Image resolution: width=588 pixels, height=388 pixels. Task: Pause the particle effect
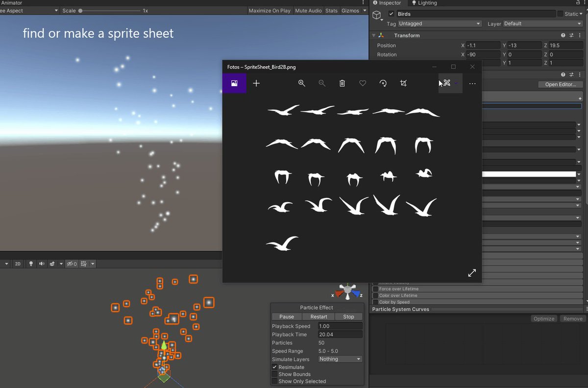click(287, 316)
